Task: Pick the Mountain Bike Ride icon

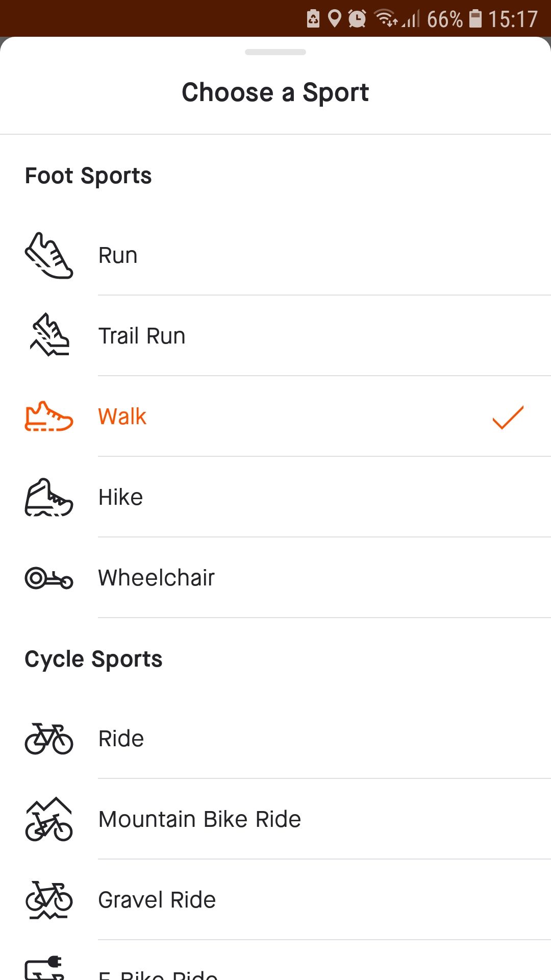Action: (49, 819)
